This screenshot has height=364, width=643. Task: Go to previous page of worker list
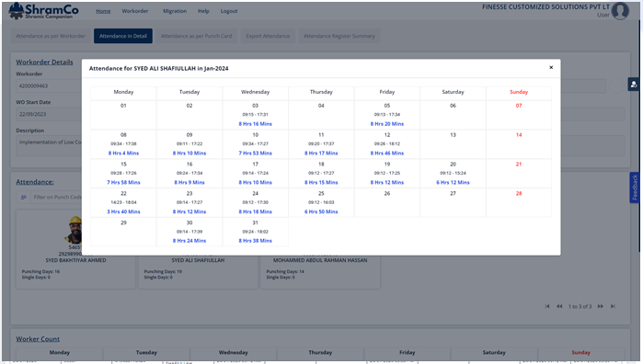(x=559, y=306)
